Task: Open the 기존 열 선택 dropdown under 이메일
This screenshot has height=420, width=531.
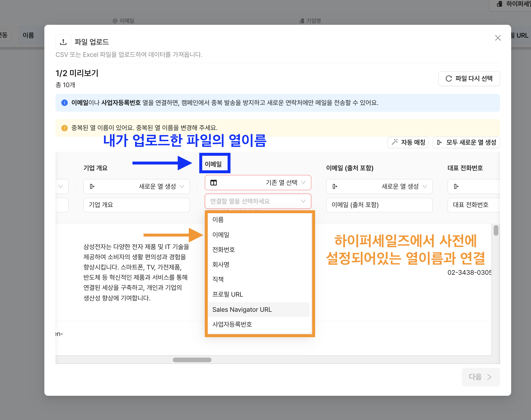Action: coord(258,183)
